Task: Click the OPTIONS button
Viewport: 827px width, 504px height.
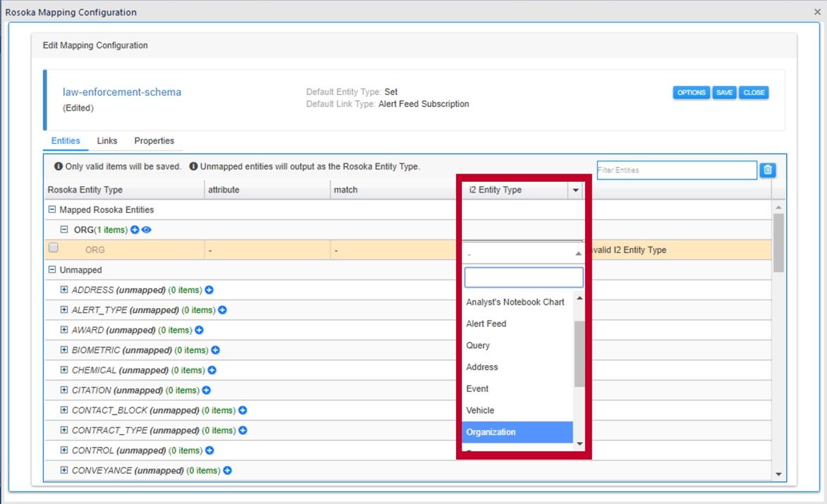Action: [x=691, y=93]
